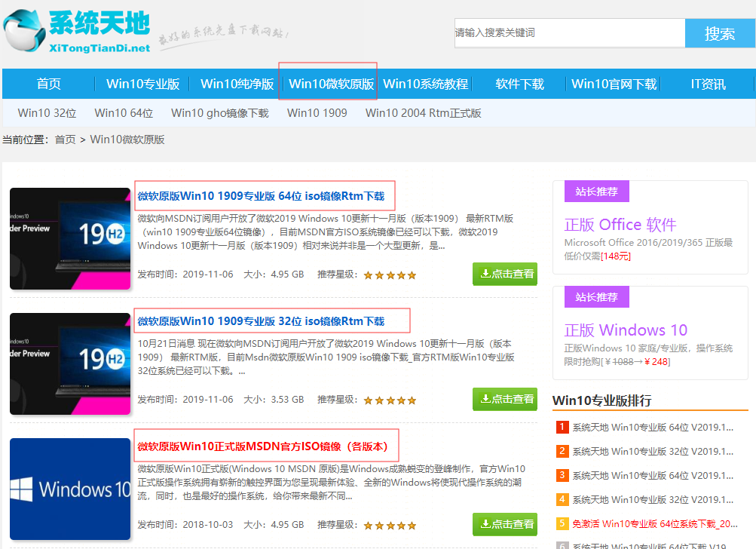The image size is (756, 549).
Task: Click the orange rank number 3 badge
Action: 562,475
